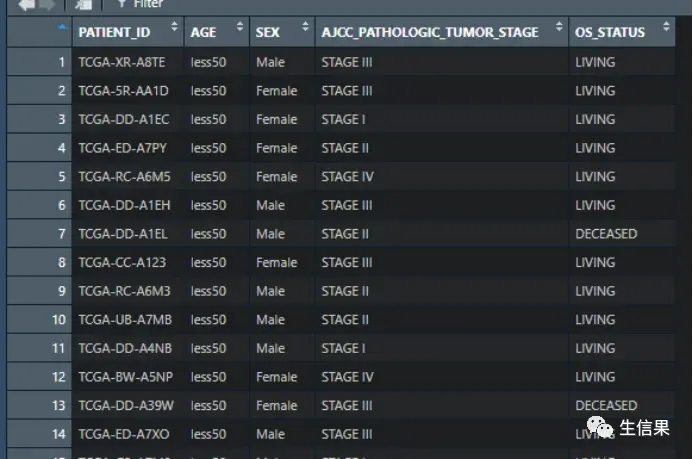Click the show-in-new-window icon beside Filter
The width and height of the screenshot is (693, 459).
click(85, 5)
